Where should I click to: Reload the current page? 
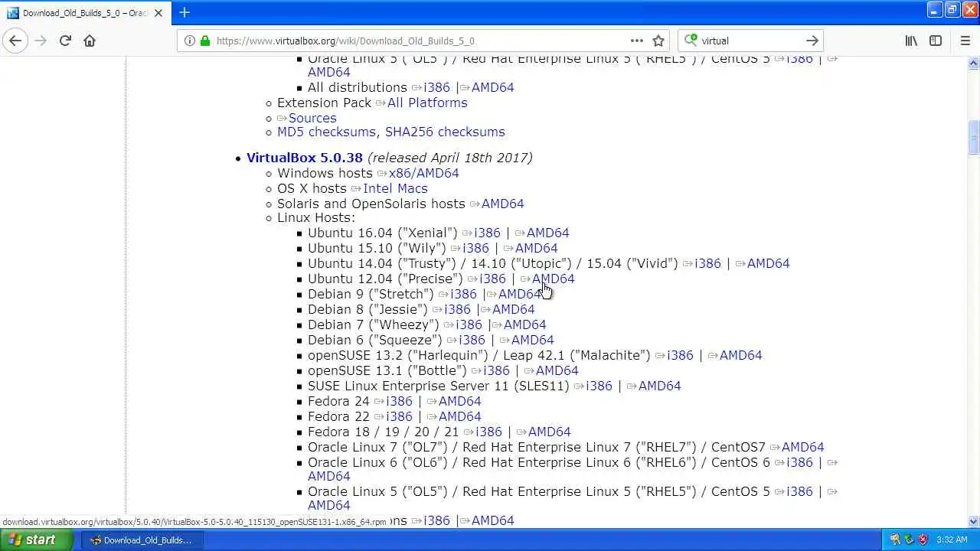tap(65, 41)
